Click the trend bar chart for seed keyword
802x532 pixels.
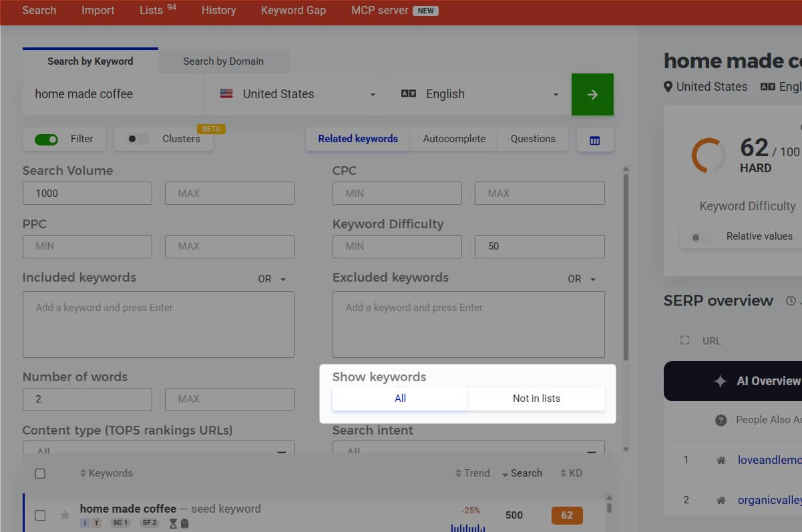[x=468, y=527]
